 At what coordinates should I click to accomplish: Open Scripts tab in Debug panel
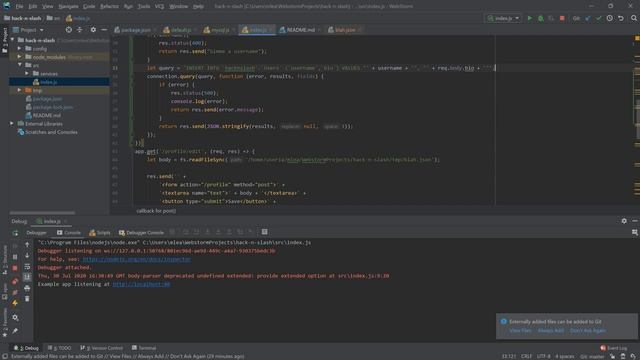click(x=100, y=233)
